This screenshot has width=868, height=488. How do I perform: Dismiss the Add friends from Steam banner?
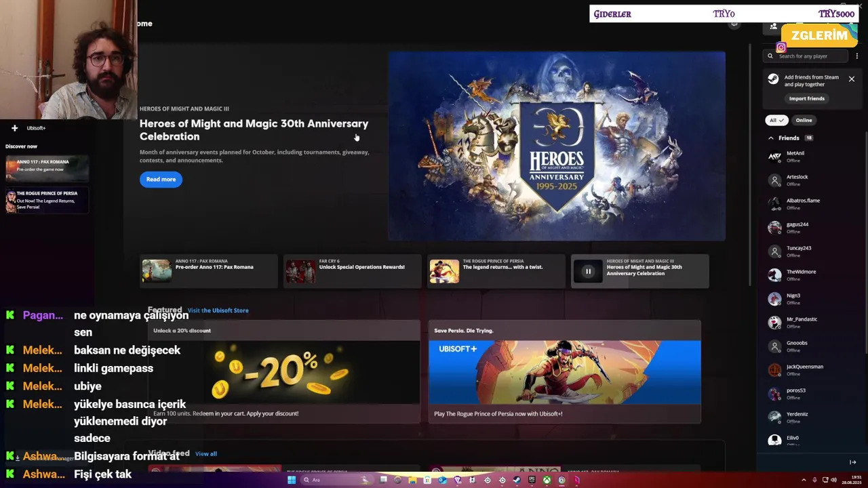pyautogui.click(x=852, y=79)
